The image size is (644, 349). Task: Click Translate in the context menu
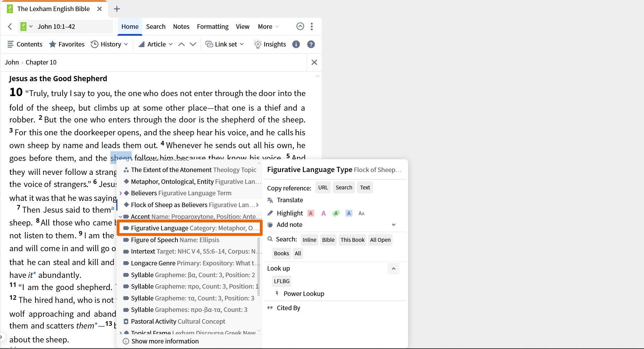(x=285, y=200)
